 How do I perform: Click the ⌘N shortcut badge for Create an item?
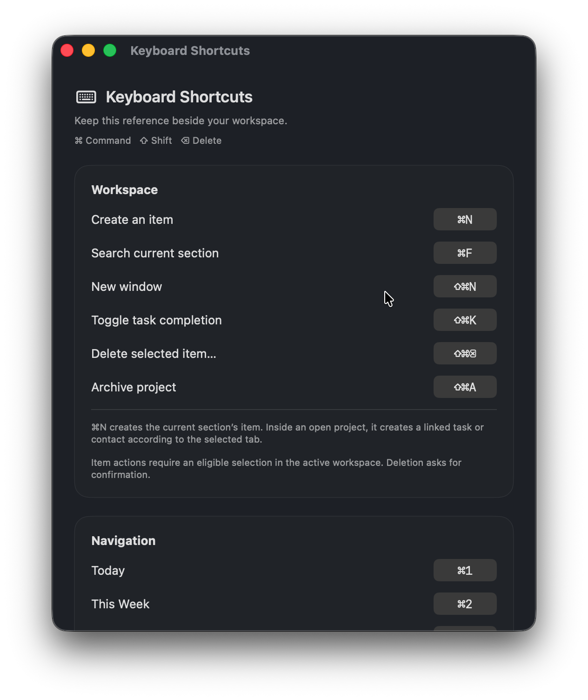pos(465,219)
